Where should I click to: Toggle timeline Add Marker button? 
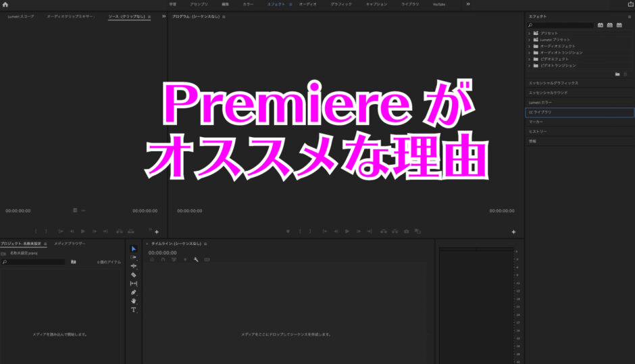coord(185,259)
